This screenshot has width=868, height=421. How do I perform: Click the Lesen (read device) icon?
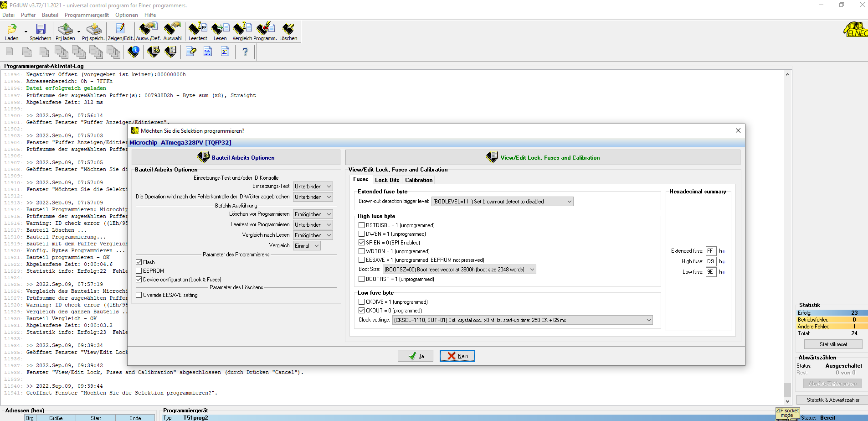coord(220,29)
